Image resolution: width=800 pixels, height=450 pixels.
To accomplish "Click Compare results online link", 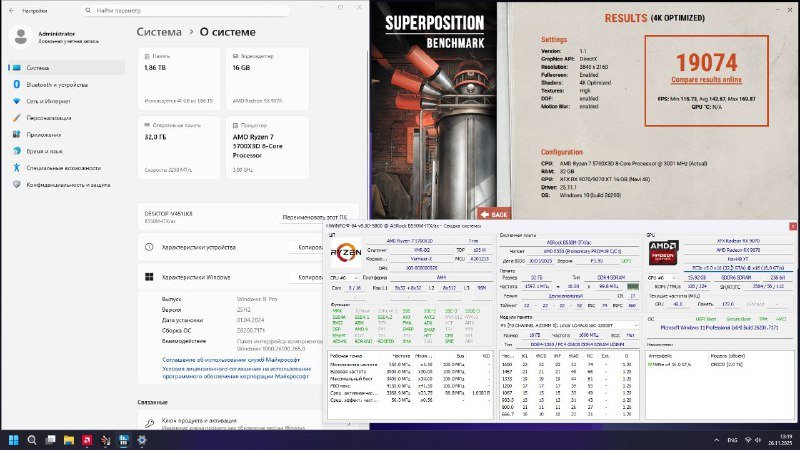I will pos(708,80).
